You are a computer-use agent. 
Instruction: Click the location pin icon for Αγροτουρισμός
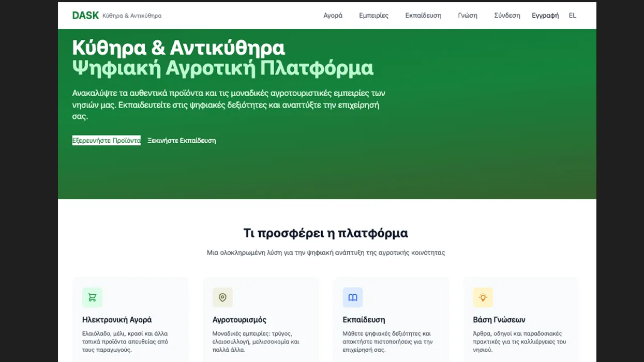tap(222, 297)
